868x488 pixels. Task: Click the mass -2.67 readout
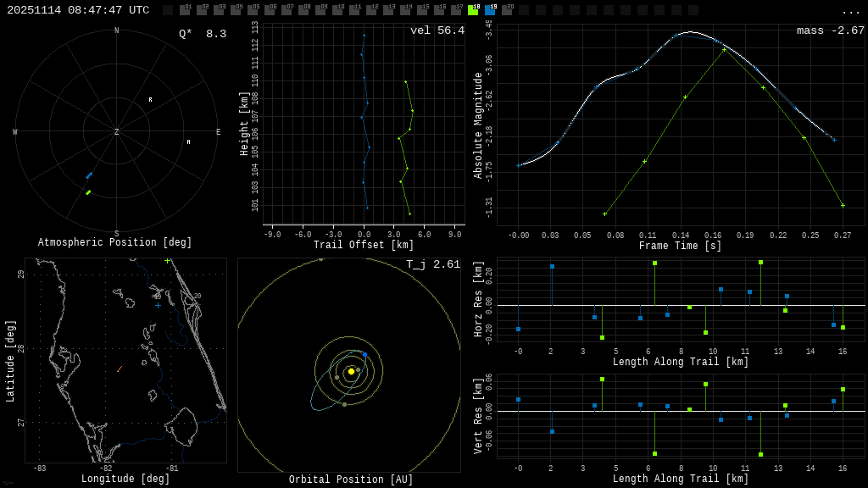[831, 30]
